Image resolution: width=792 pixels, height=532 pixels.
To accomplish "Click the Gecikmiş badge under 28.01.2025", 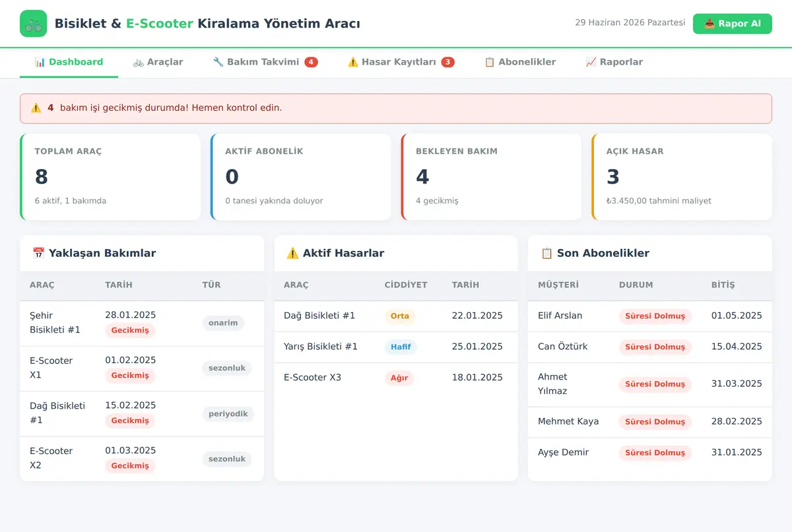I will (x=130, y=331).
